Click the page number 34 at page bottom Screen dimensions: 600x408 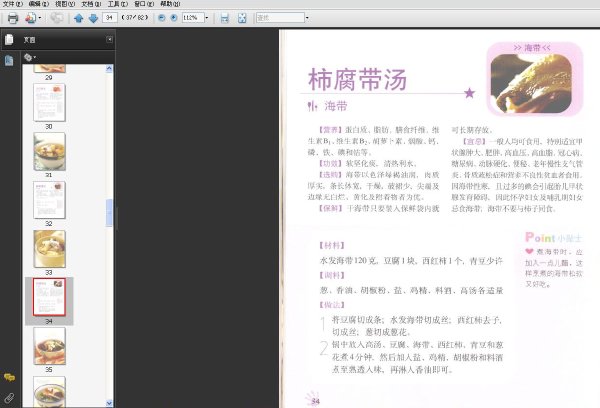pyautogui.click(x=315, y=401)
